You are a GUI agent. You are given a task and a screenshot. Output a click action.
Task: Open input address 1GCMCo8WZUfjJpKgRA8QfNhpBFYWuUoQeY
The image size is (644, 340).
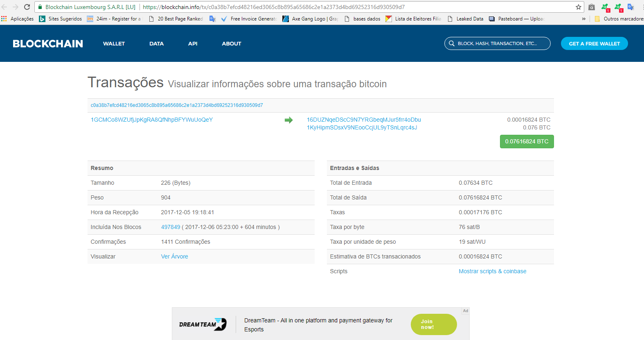(152, 120)
